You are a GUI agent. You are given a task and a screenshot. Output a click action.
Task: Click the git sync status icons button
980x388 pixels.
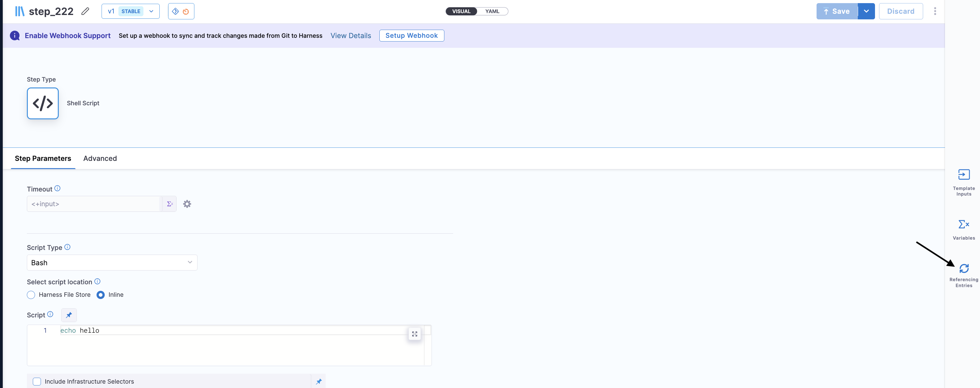pyautogui.click(x=181, y=12)
